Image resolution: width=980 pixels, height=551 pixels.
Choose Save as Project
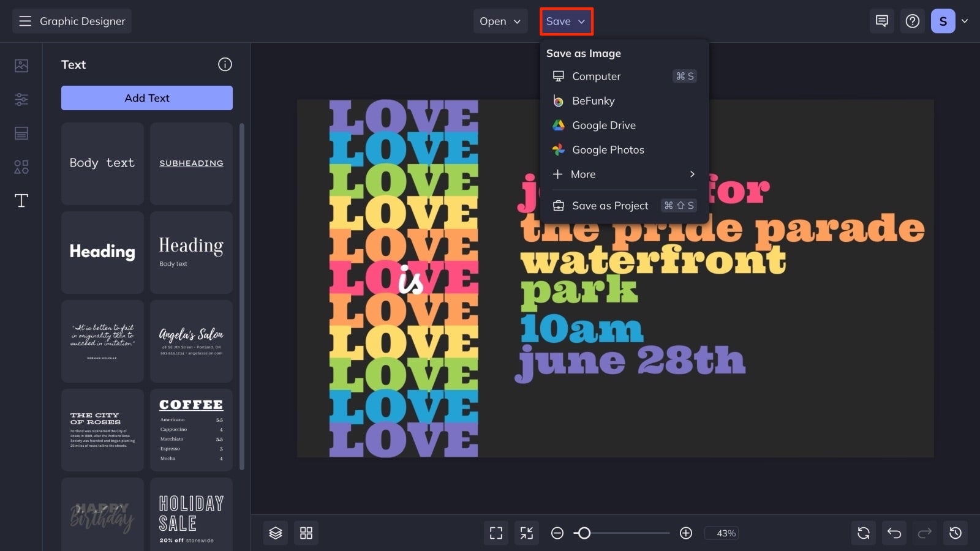click(610, 205)
